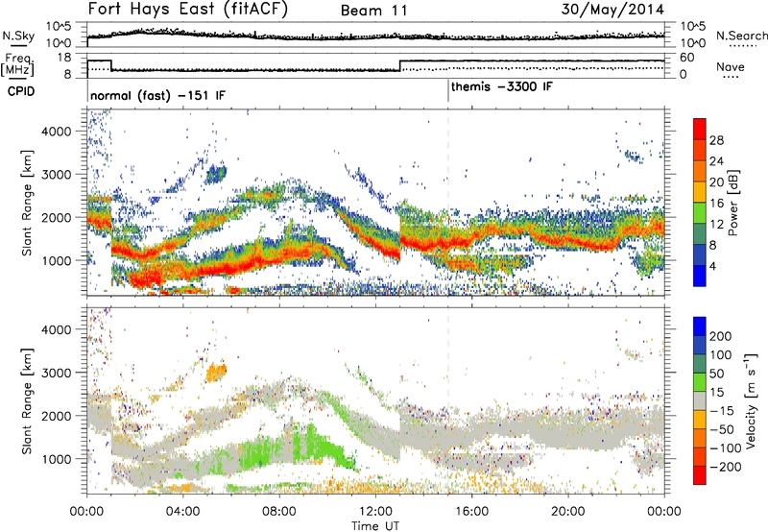Click the red bottom of Velocity colorbar
Screen dimensions: 768x532
pos(700,475)
